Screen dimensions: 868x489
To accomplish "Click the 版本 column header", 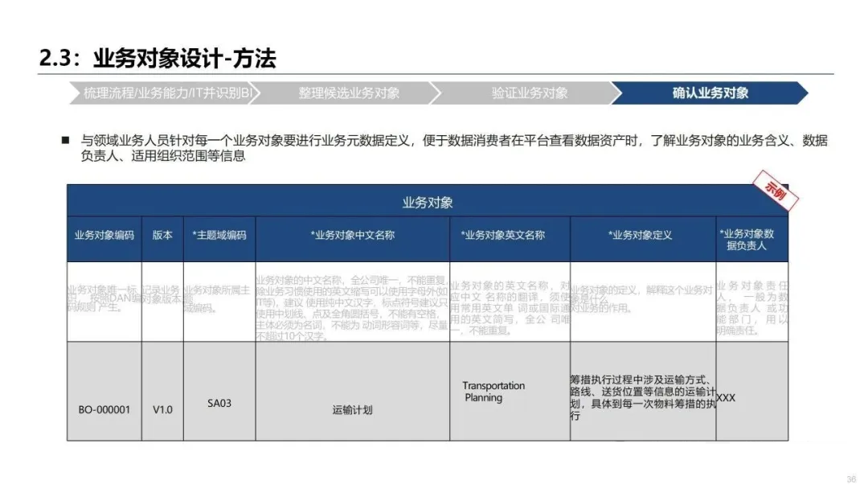I will click(x=162, y=236).
